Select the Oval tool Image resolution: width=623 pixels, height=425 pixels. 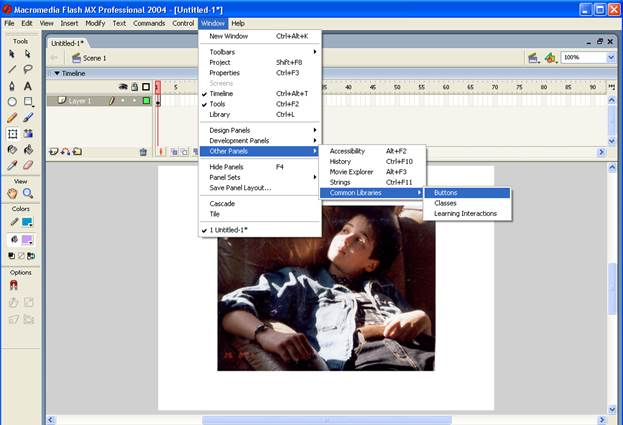click(12, 102)
